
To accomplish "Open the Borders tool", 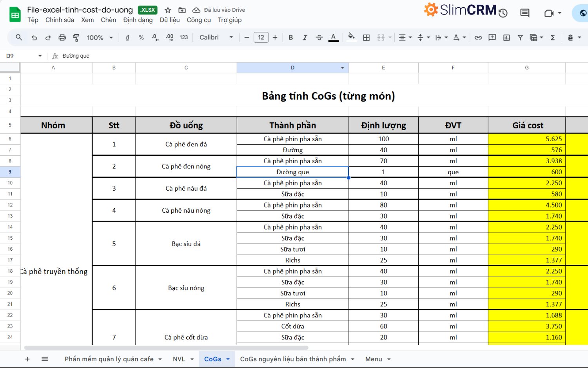I will (x=366, y=38).
